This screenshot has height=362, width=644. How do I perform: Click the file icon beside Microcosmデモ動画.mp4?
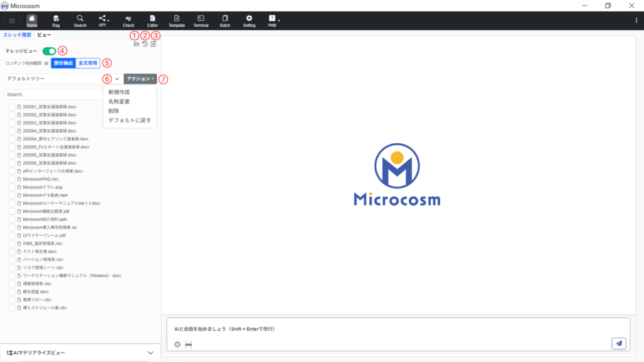pos(19,195)
